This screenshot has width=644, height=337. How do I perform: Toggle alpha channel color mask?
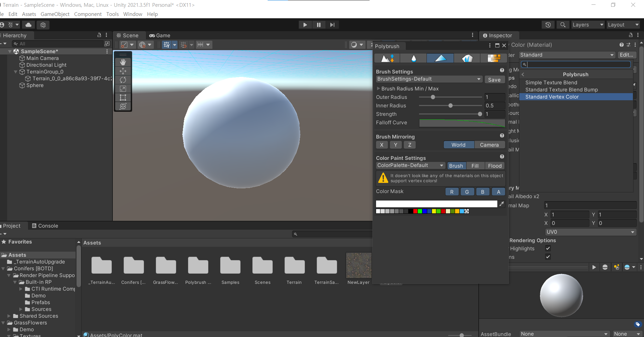(x=498, y=192)
